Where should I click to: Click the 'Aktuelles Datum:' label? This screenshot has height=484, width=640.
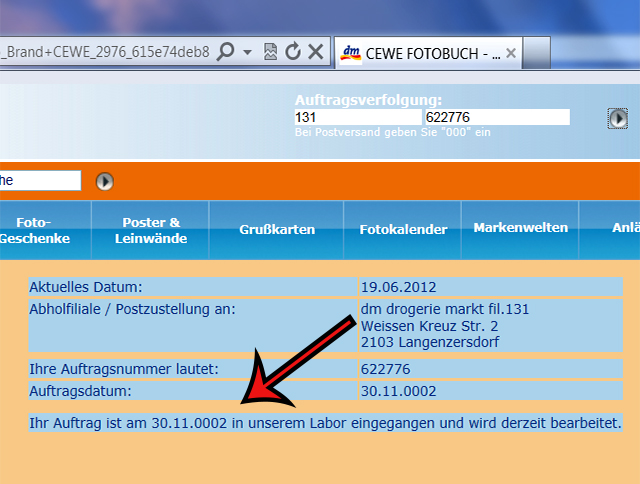[x=86, y=287]
